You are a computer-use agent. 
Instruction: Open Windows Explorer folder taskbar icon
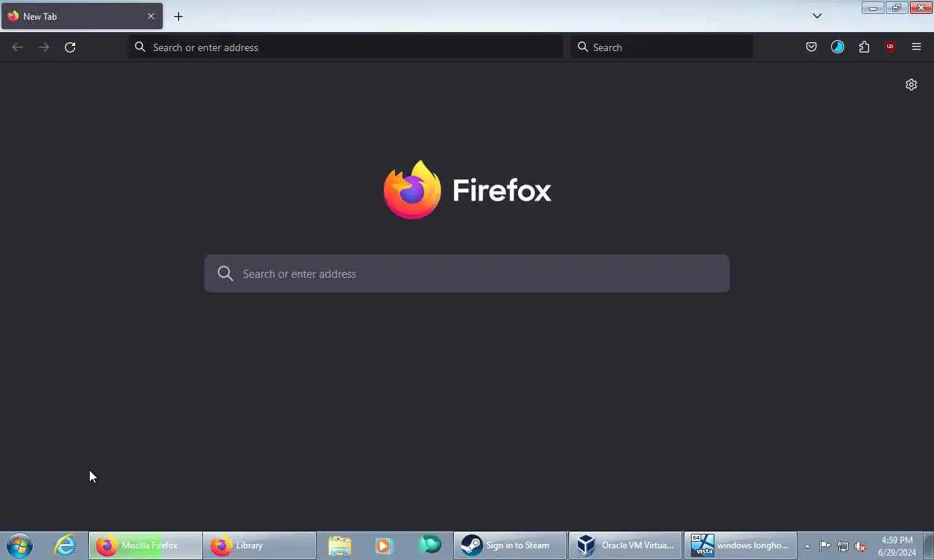(x=339, y=545)
